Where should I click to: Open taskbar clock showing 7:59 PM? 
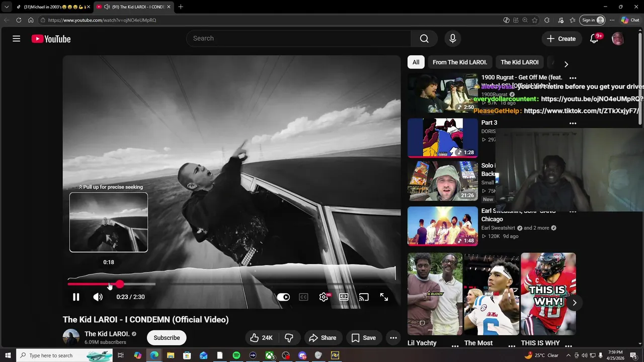click(x=615, y=355)
